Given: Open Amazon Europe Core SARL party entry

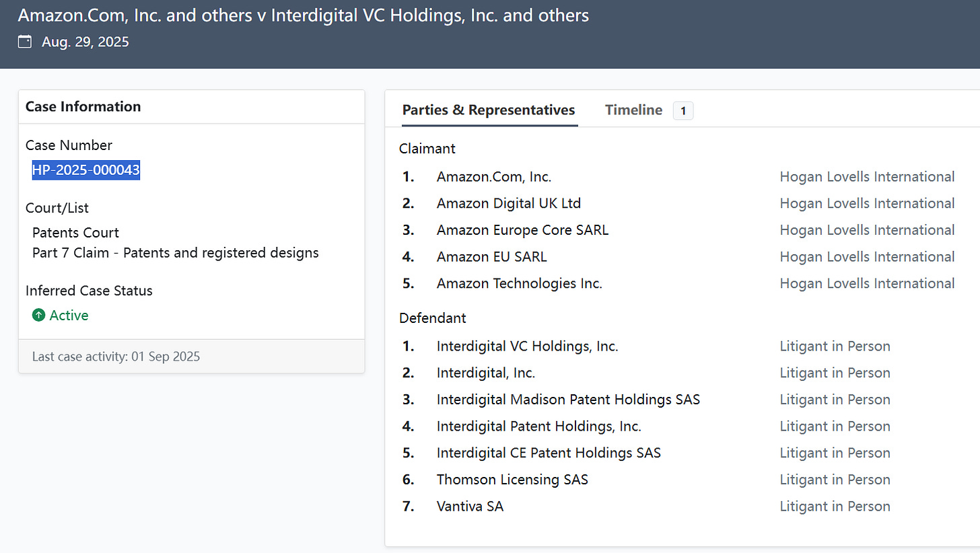Looking at the screenshot, I should (522, 230).
